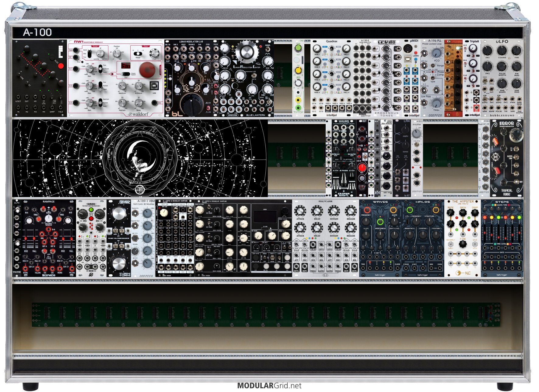Click the large black knob on Lunar Modulation Lab
Viewport: 539px width, 392px height.
(x=192, y=104)
